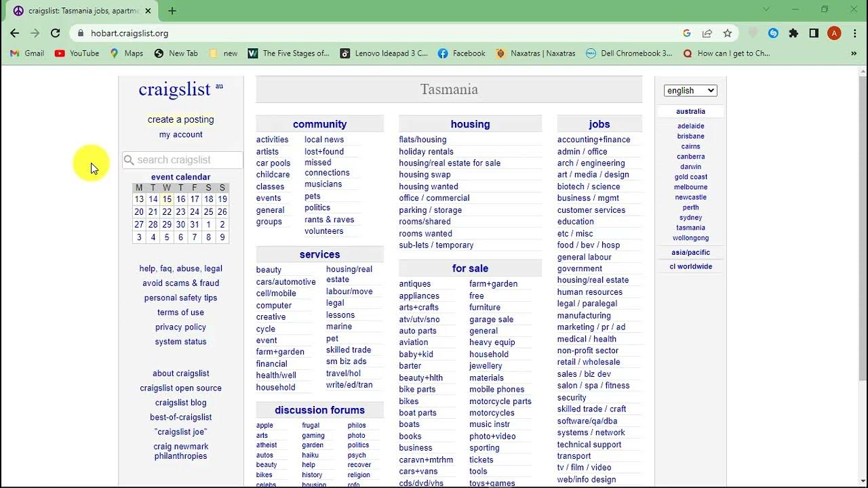
Task: Expand the bookmarks overflow chevron
Action: click(x=854, y=54)
